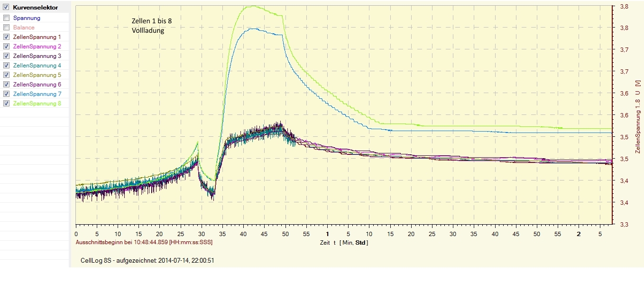Enable the Balance curve checkbox
Viewport: 644px width, 285px height.
(6, 28)
